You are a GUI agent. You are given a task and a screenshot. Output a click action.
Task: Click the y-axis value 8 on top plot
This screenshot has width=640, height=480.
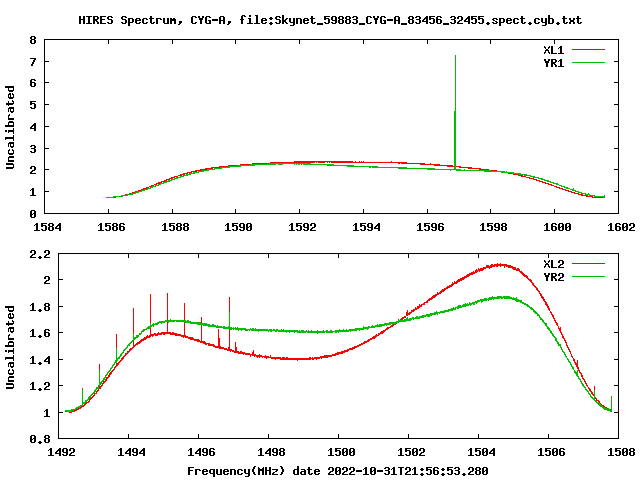pos(33,40)
